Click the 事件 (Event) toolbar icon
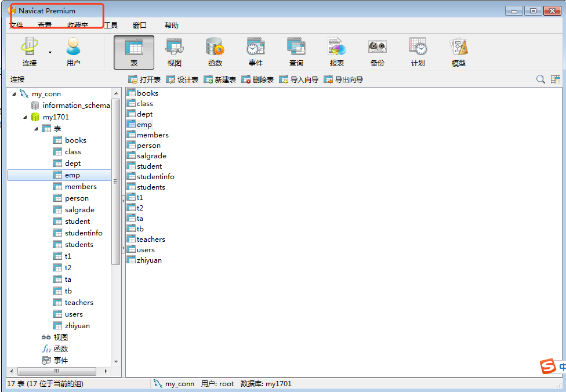The image size is (566, 392). (256, 52)
